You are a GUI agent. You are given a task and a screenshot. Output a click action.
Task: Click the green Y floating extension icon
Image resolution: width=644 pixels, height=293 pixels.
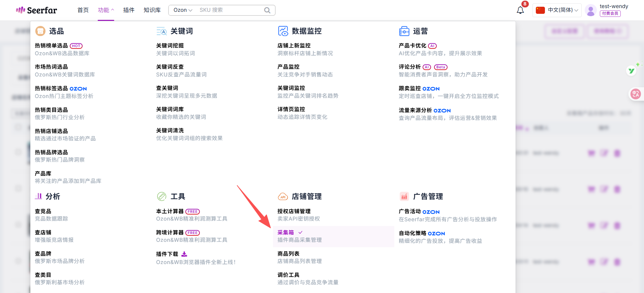pyautogui.click(x=631, y=71)
